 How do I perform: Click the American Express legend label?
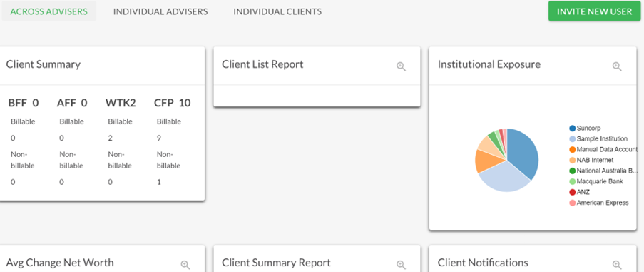[603, 203]
